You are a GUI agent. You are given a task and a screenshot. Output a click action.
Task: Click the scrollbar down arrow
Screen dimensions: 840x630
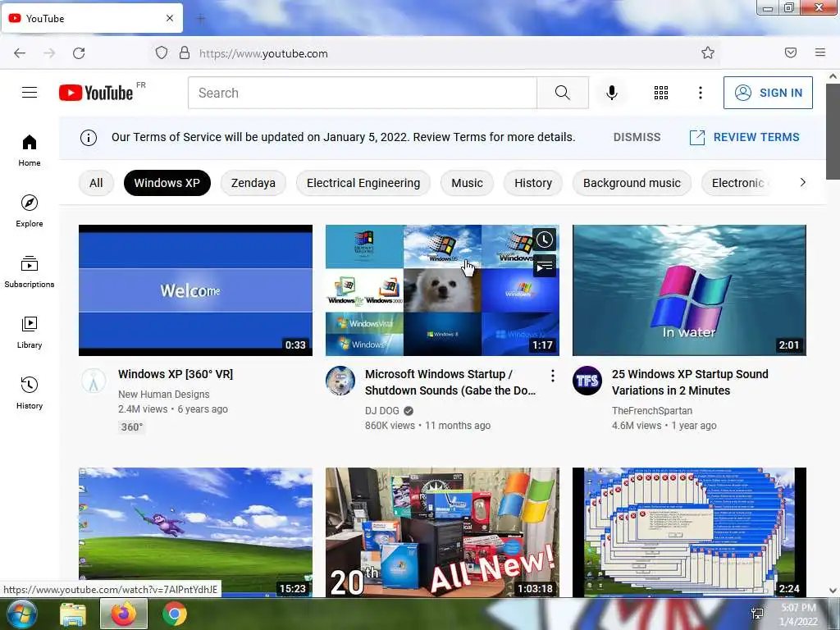point(833,591)
